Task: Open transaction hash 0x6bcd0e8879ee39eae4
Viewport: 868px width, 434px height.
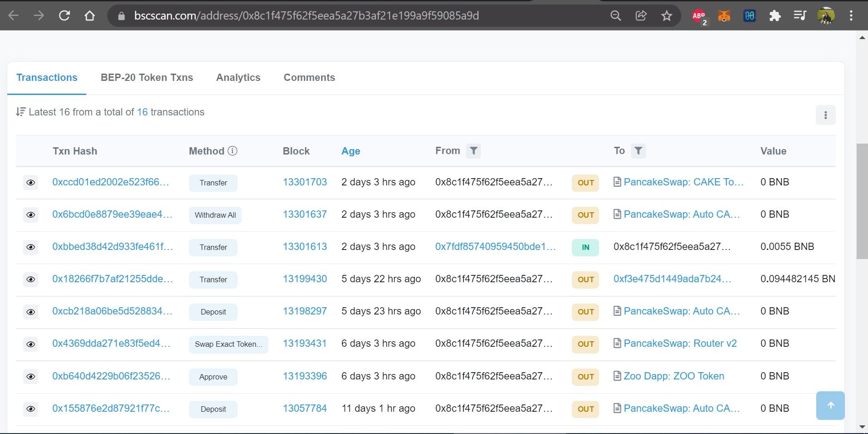Action: coord(112,215)
